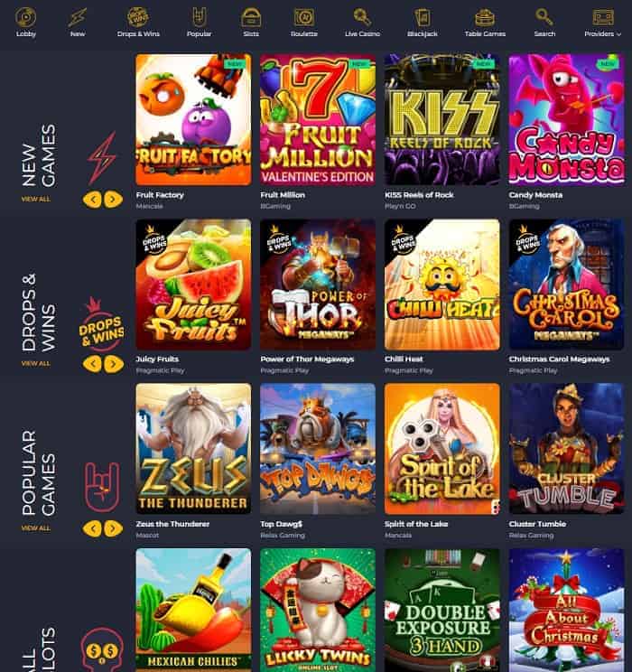
Task: Click View All under New Games
Action: [35, 199]
